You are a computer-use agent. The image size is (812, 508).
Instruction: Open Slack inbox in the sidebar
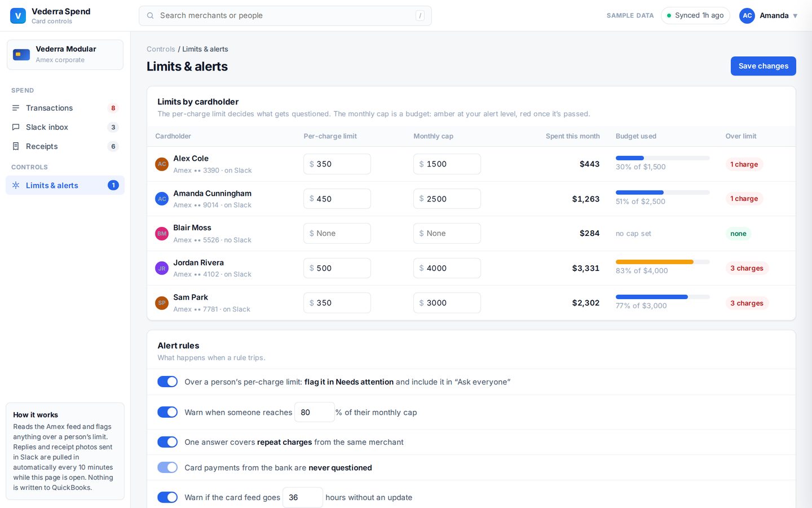tap(65, 127)
